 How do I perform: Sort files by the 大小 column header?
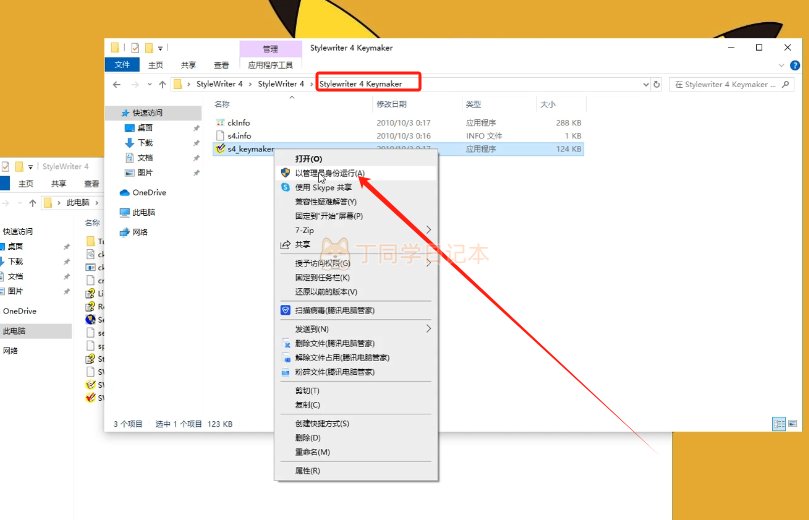click(x=547, y=104)
